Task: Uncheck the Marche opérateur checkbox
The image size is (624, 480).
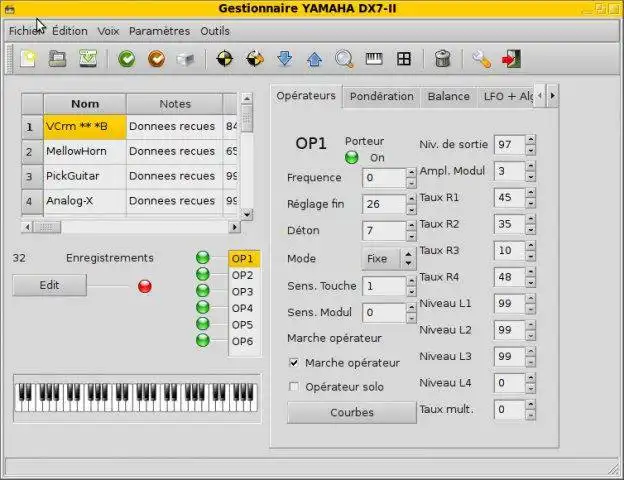Action: [294, 363]
